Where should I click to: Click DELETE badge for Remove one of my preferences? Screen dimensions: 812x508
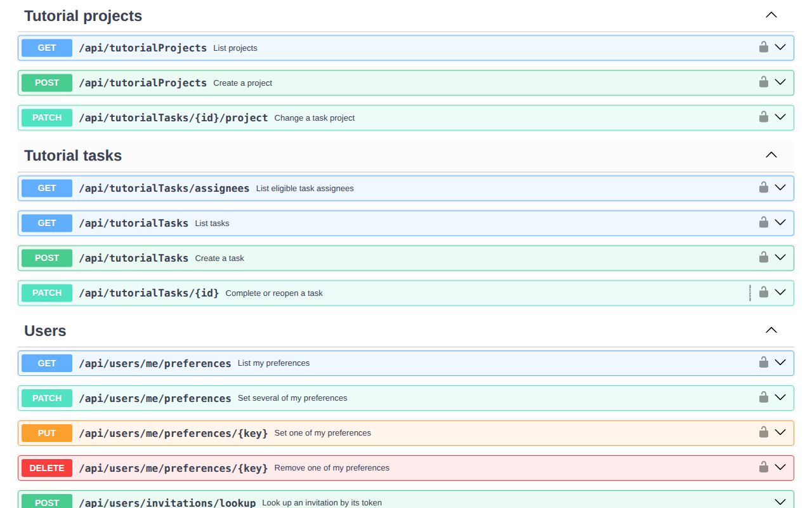[x=47, y=468]
